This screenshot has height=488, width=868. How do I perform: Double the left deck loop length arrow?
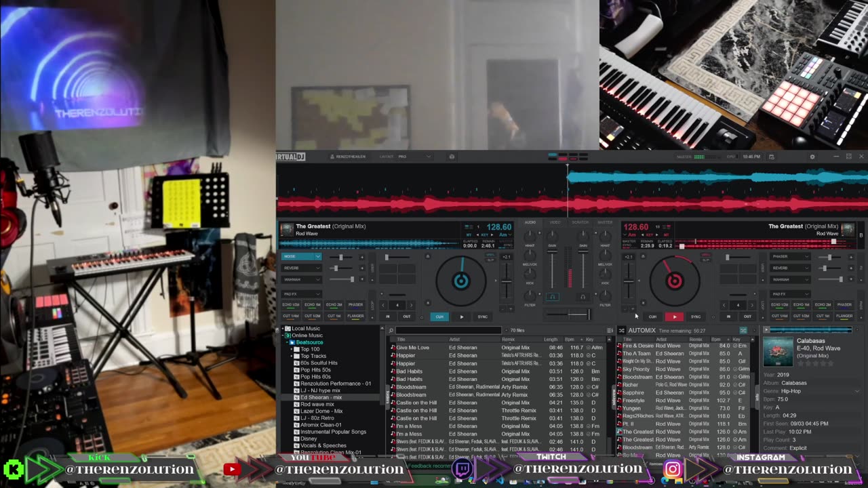[x=411, y=305]
